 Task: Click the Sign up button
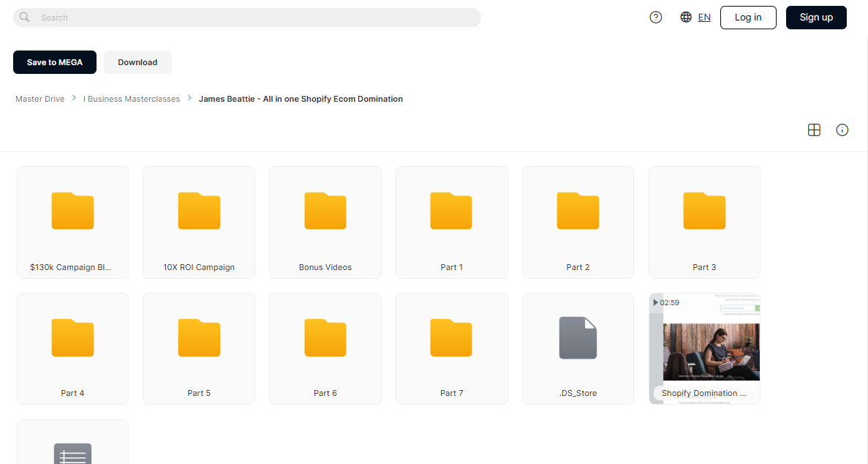816,17
